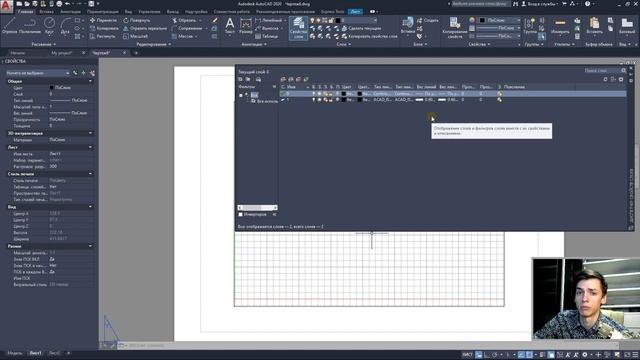
Task: Toggle on/off bulb for layer 0
Action: pos(313,93)
